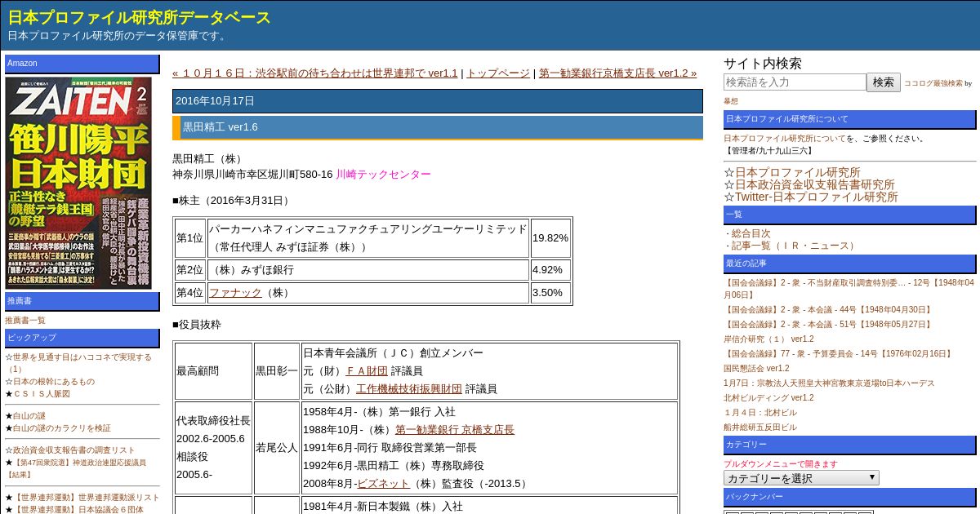The height and width of the screenshot is (514, 980).
Task: Focus the site search input field
Action: [x=795, y=82]
